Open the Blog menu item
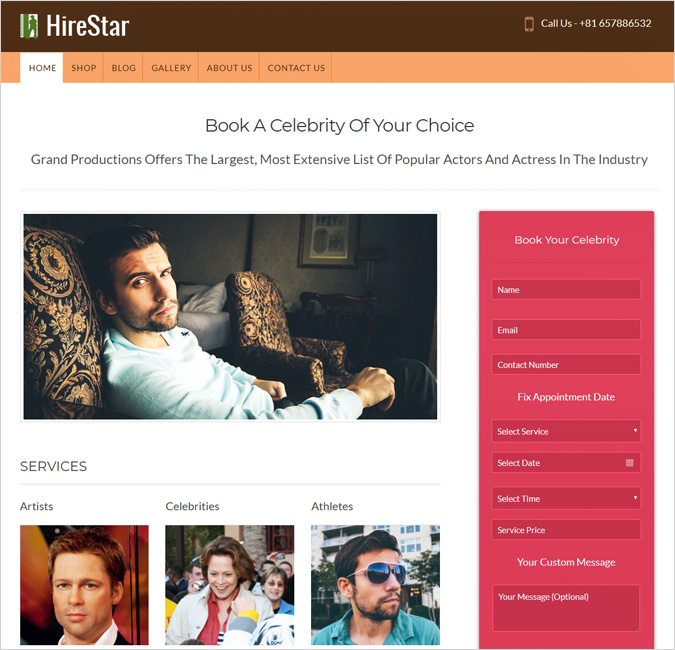This screenshot has width=675, height=650. coord(124,68)
